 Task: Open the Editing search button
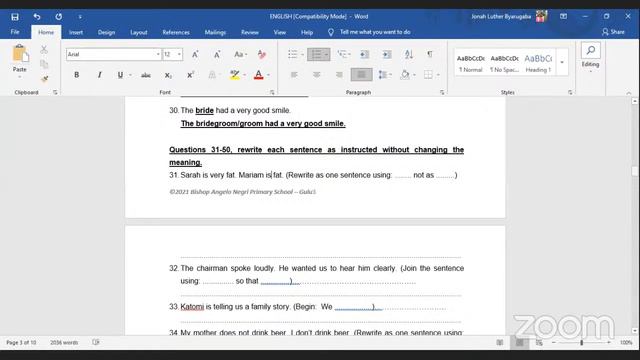[590, 57]
